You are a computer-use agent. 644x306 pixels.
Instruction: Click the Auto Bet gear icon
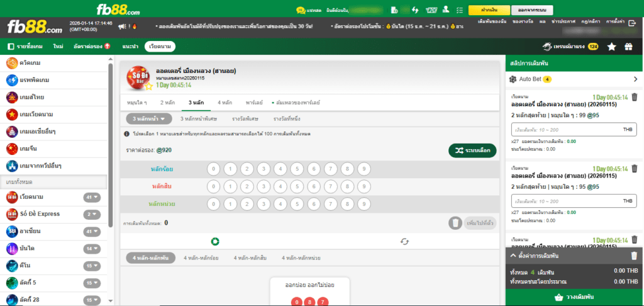(512, 79)
